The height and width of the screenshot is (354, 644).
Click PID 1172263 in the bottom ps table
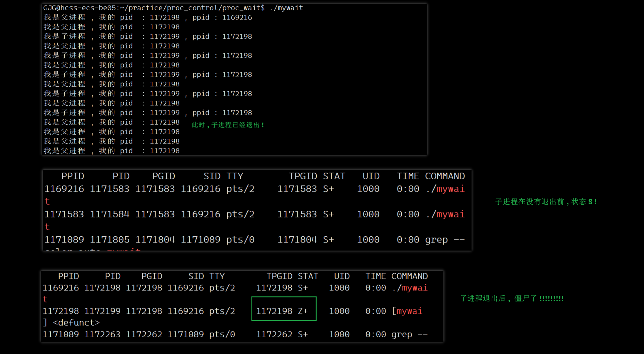pyautogui.click(x=102, y=334)
